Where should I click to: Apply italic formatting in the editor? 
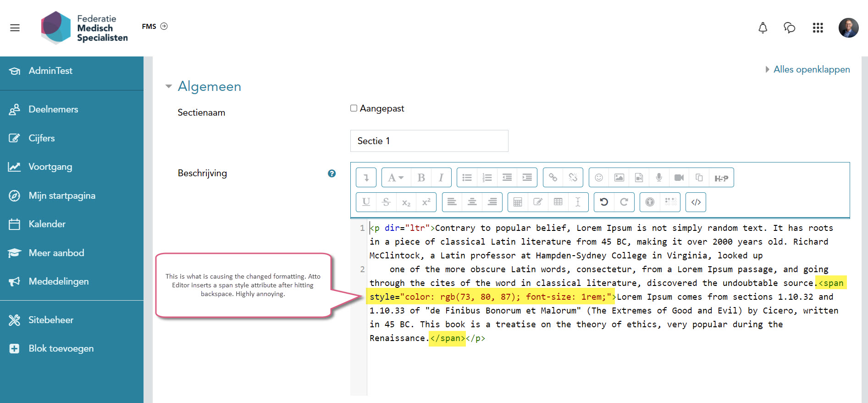(441, 178)
